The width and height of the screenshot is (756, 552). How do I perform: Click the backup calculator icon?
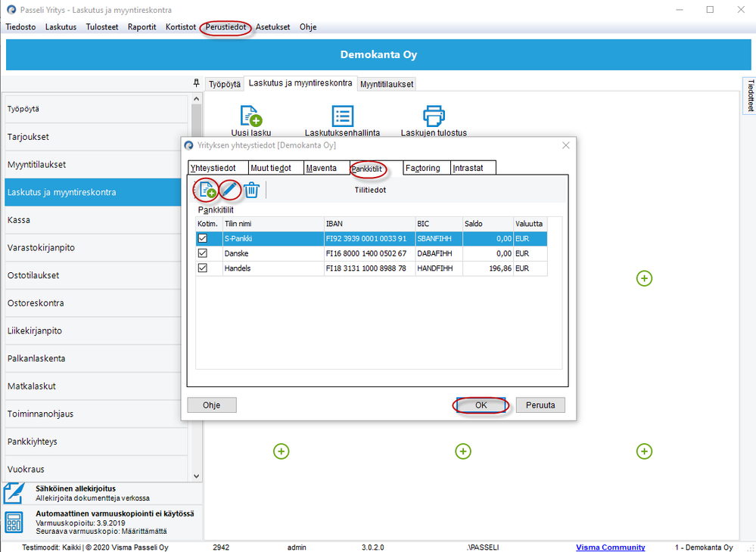point(14,523)
